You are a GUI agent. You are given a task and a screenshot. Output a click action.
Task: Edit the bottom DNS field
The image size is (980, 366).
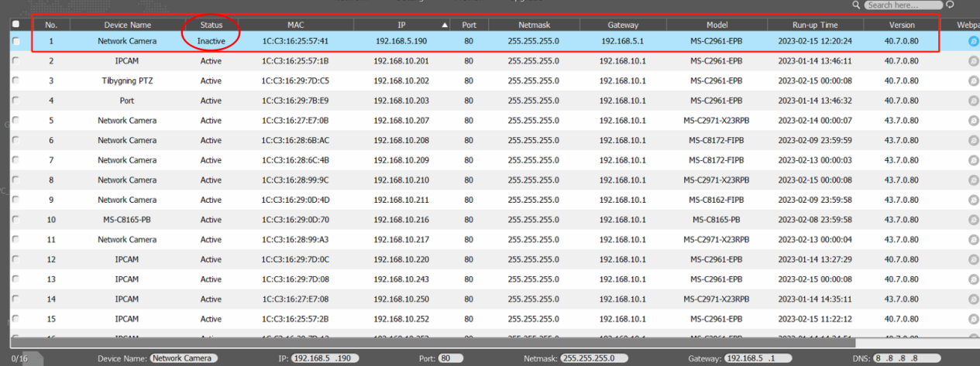point(907,358)
